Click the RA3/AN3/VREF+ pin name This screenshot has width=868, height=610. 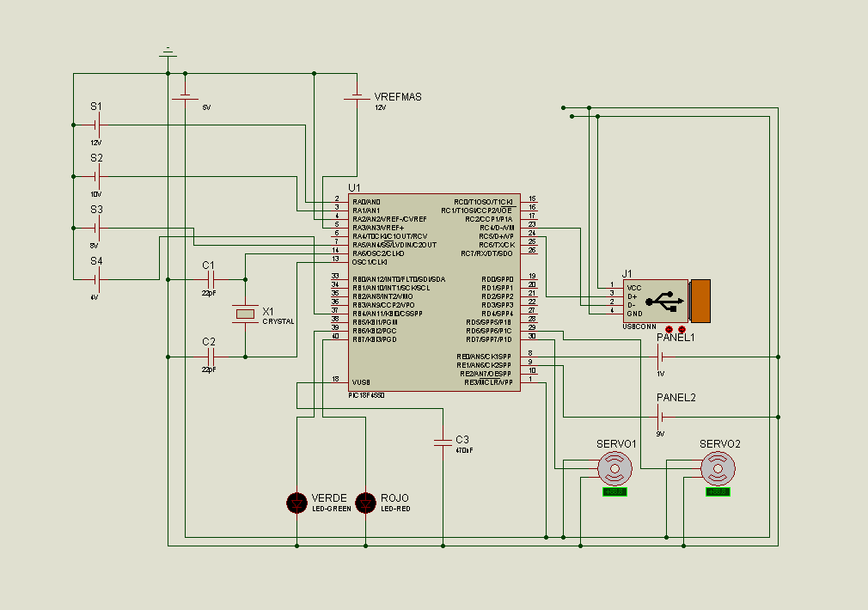click(x=378, y=228)
